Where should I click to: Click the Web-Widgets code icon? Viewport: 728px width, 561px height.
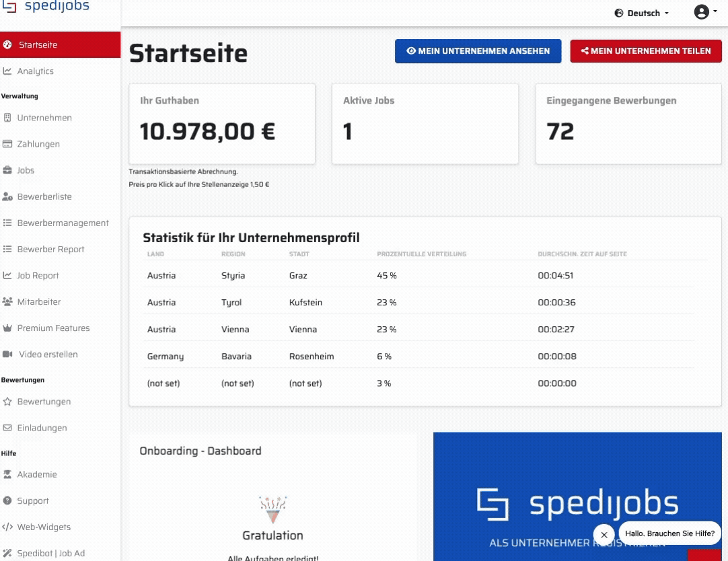click(7, 527)
